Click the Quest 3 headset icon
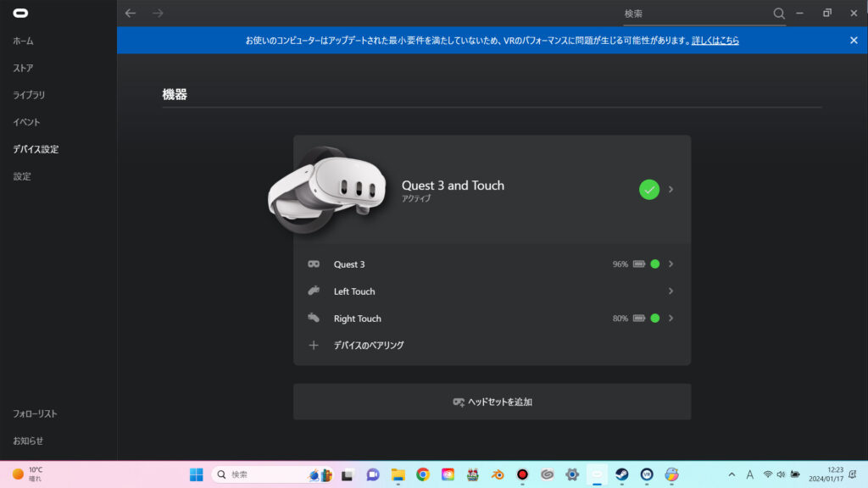Viewport: 868px width, 488px height. pyautogui.click(x=314, y=264)
